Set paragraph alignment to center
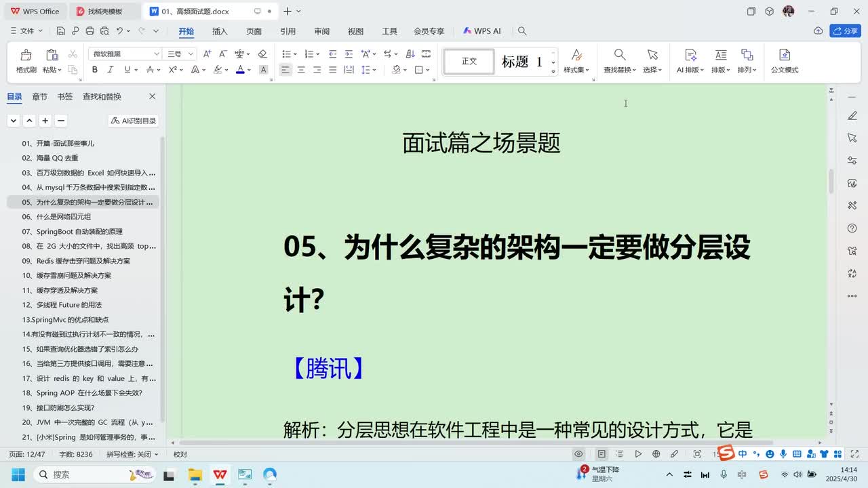The height and width of the screenshot is (488, 868). click(301, 70)
